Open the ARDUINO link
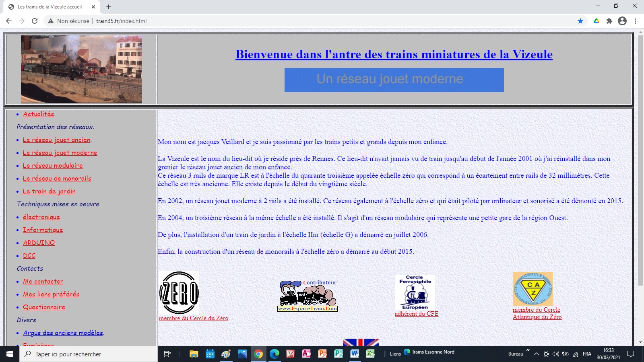 click(39, 243)
